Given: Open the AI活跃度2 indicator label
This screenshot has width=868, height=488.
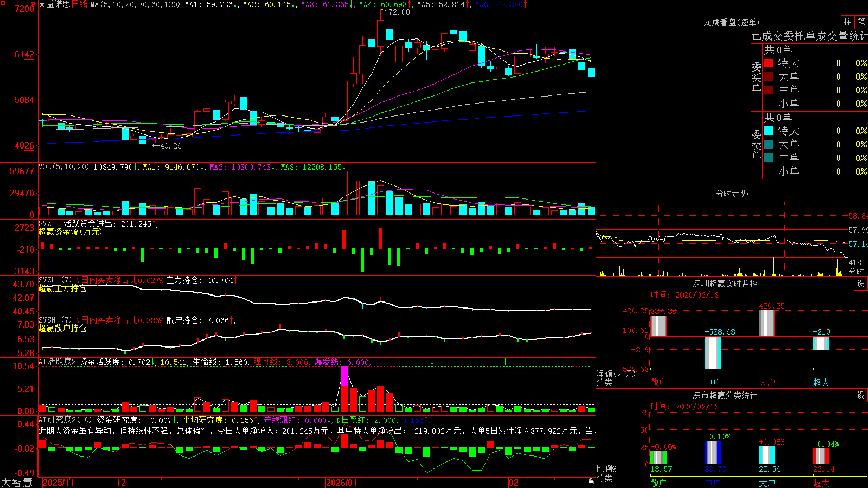Looking at the screenshot, I should (58, 362).
